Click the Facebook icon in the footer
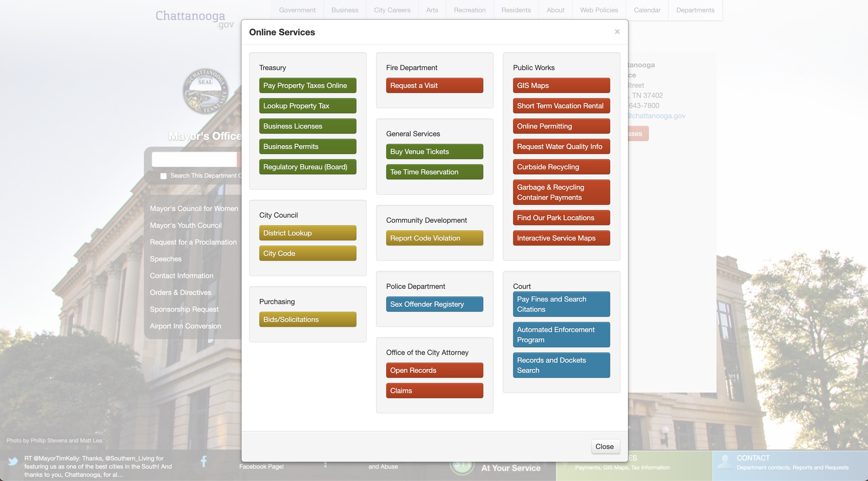Viewport: 868px width, 481px height. 203,462
